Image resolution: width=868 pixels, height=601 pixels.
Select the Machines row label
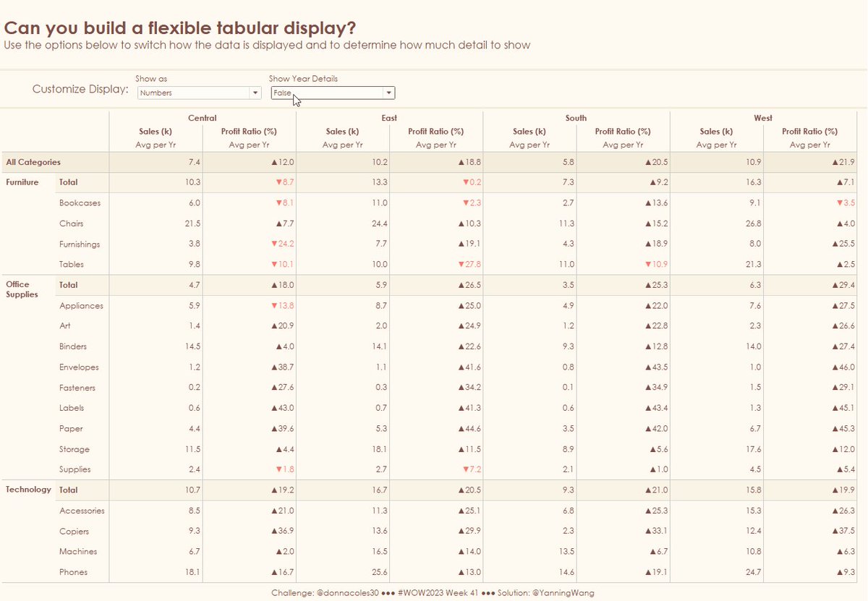(x=78, y=552)
